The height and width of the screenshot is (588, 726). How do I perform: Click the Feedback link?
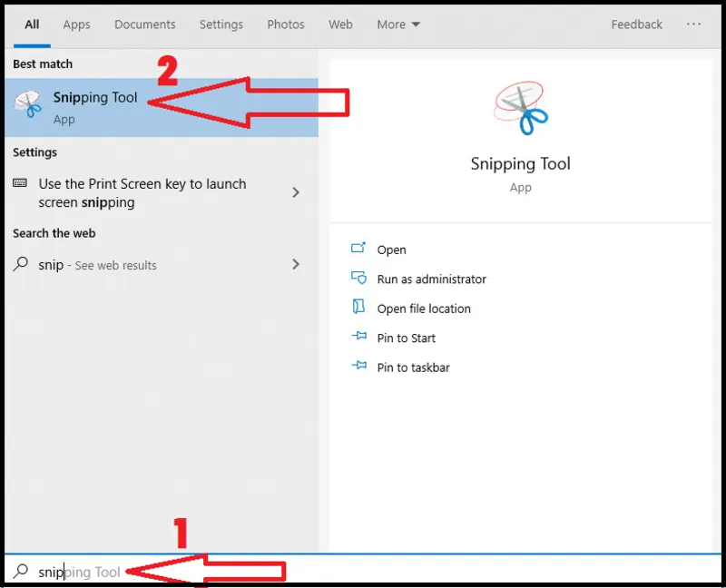point(636,24)
